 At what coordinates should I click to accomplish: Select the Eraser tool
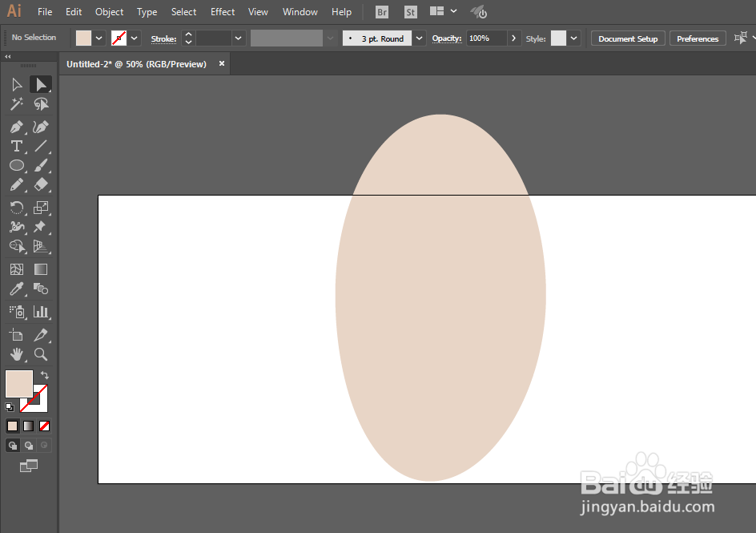pos(41,184)
